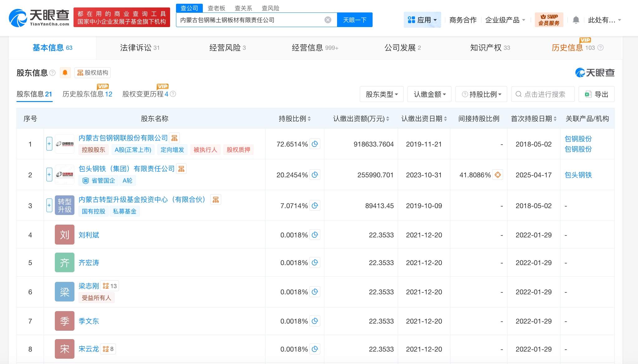Screen dimensions: 638x364
Task: Click the SVIP 会员服务 badge
Action: tap(549, 20)
